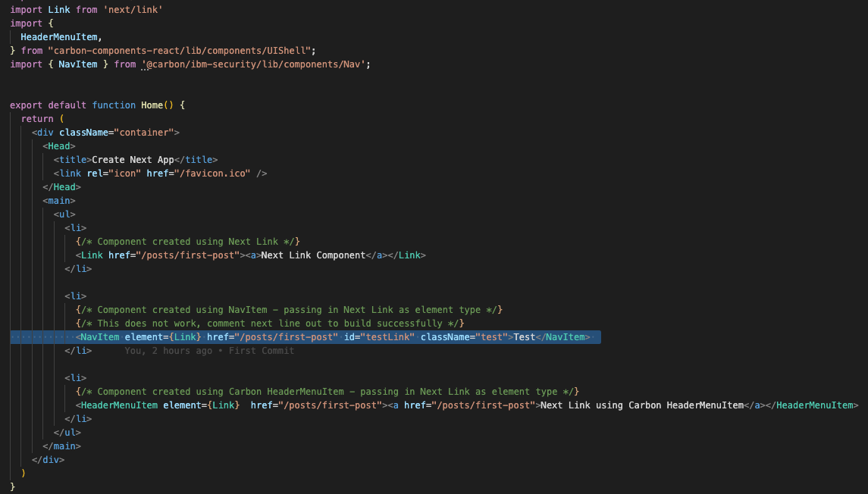The image size is (868, 494).
Task: Click the opening Head tag
Action: (x=58, y=146)
